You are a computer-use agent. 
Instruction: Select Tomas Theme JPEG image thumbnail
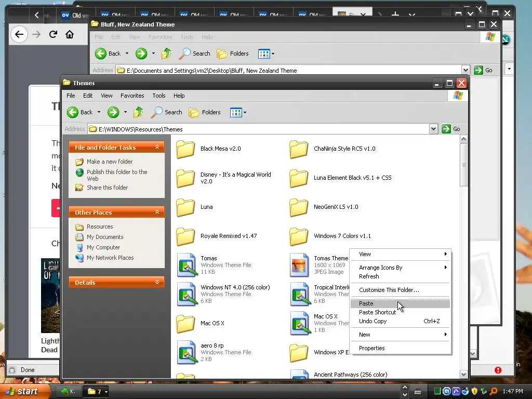[299, 265]
